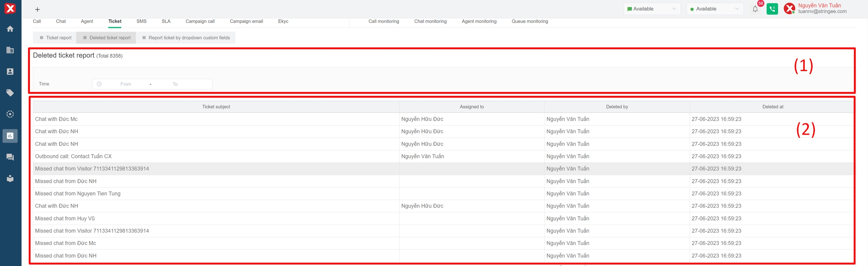Open the company building icon in sidebar
The image size is (868, 266).
tap(10, 50)
